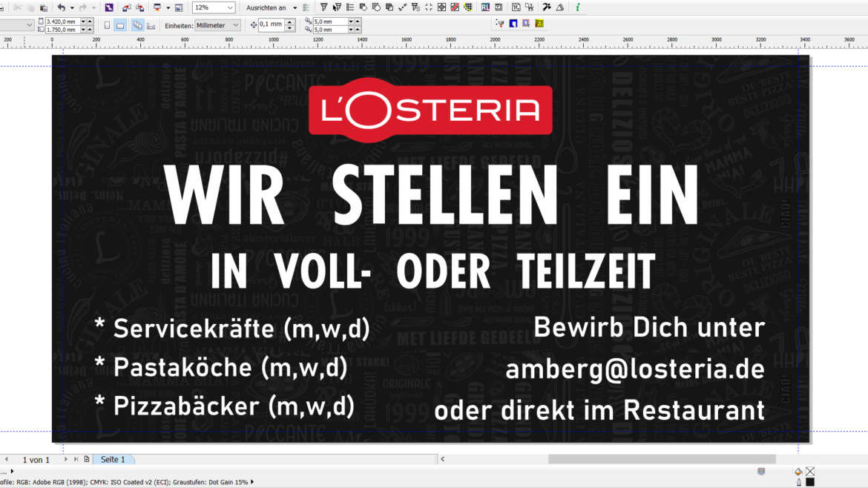This screenshot has width=868, height=488.
Task: Click the vertical duplicate distance 5,0 mm field
Action: 330,30
